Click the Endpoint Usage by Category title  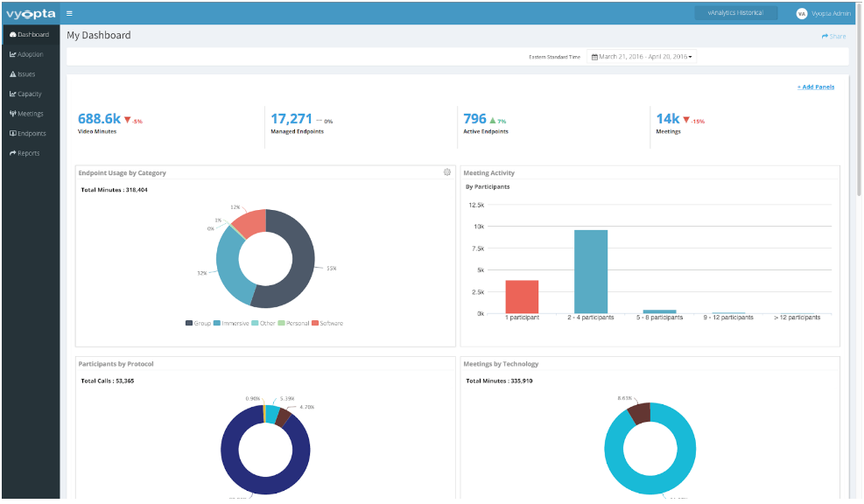point(122,173)
